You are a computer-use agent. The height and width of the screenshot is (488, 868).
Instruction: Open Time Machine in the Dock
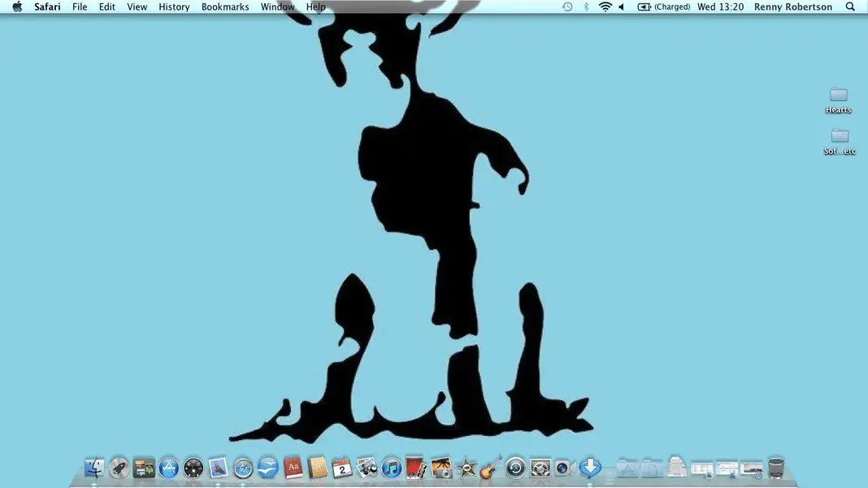(x=515, y=468)
